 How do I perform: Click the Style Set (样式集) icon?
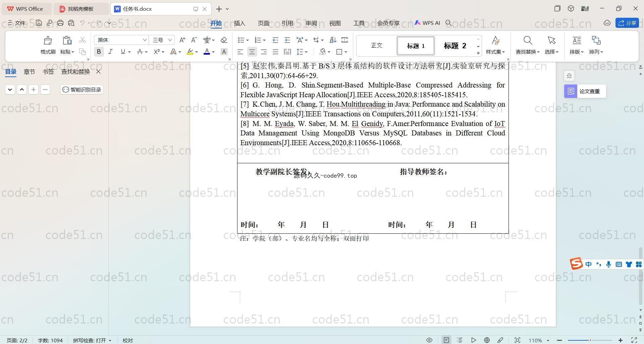[x=495, y=41]
